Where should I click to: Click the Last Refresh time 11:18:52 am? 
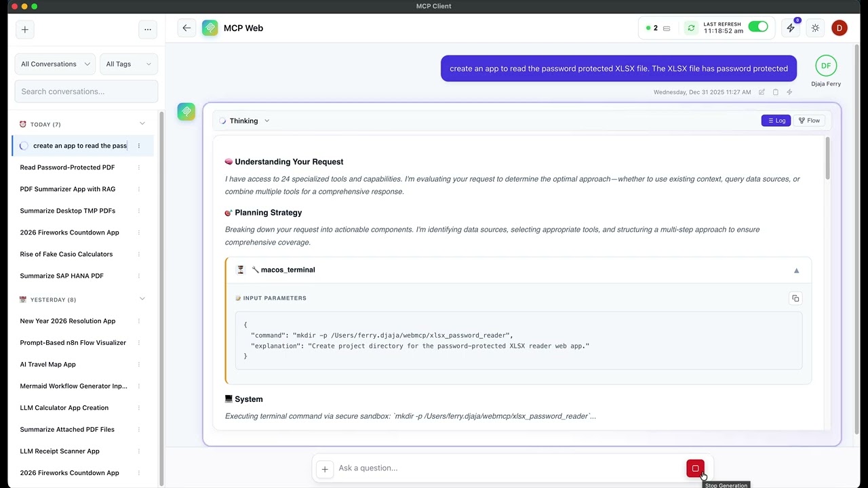(x=723, y=31)
